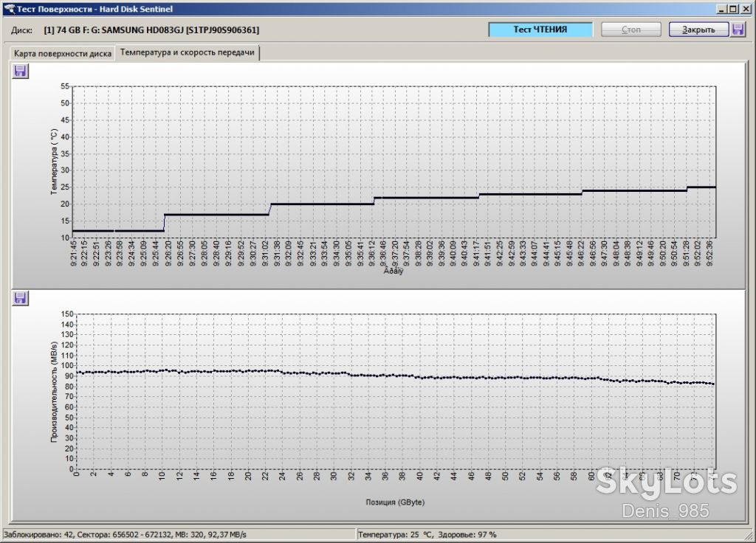The width and height of the screenshot is (756, 543).
Task: Click the Hard Disk Sentinel title bar icon
Action: (9, 9)
